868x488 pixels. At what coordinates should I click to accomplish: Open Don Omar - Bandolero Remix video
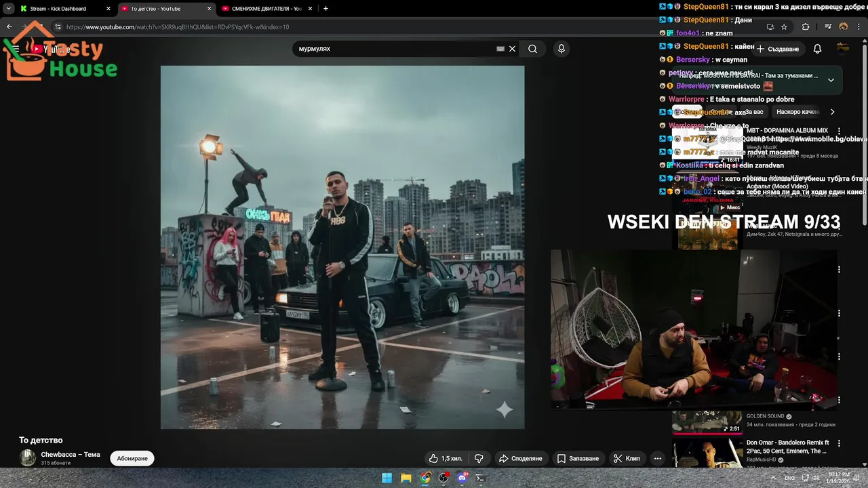[x=787, y=447]
